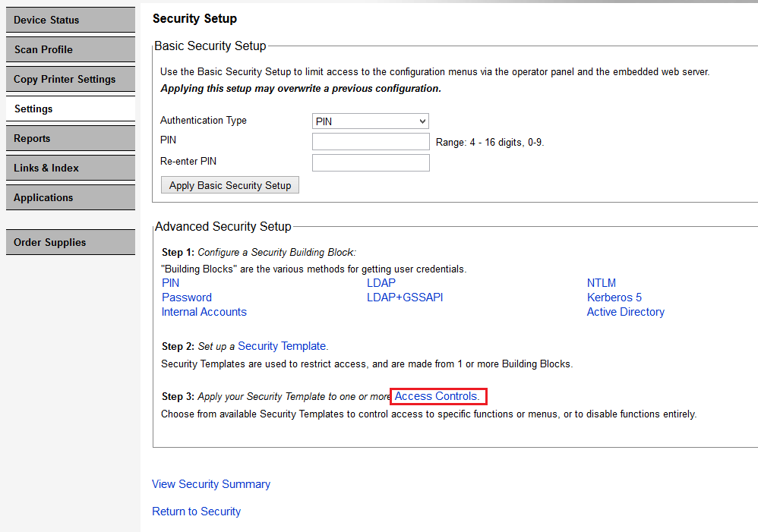Click the PIN entry field
The height and width of the screenshot is (532, 758).
(x=370, y=141)
